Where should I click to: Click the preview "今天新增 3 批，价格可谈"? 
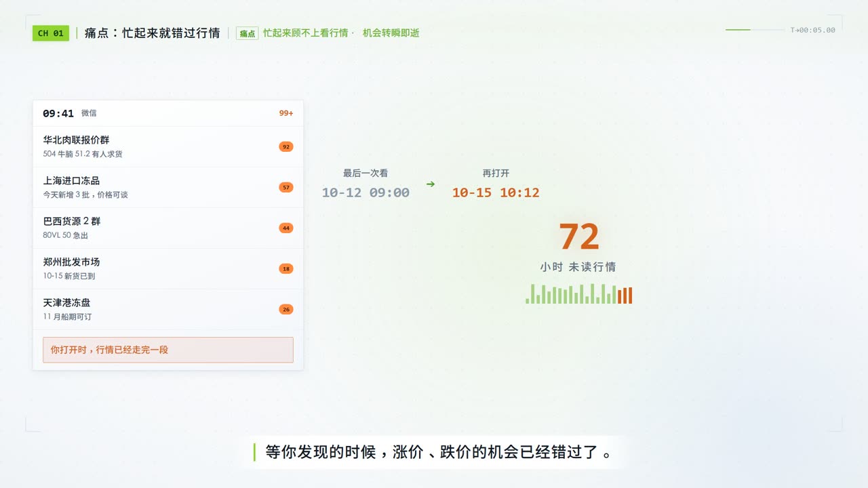click(x=85, y=195)
